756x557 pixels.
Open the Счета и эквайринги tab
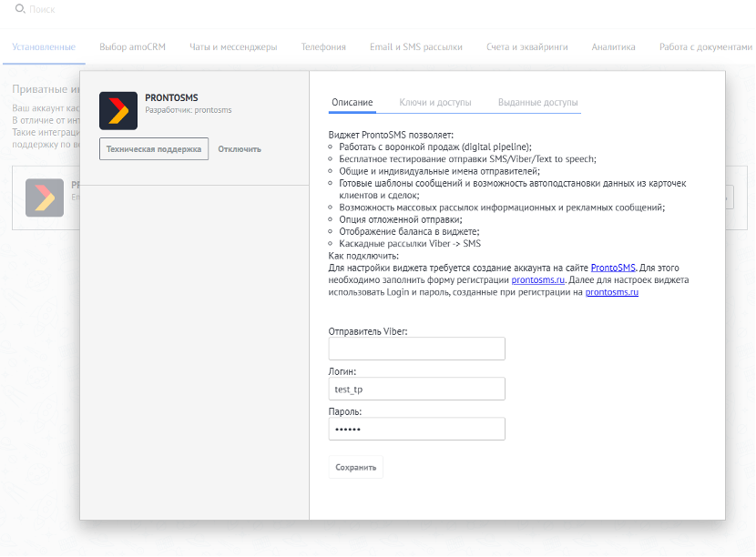click(527, 46)
